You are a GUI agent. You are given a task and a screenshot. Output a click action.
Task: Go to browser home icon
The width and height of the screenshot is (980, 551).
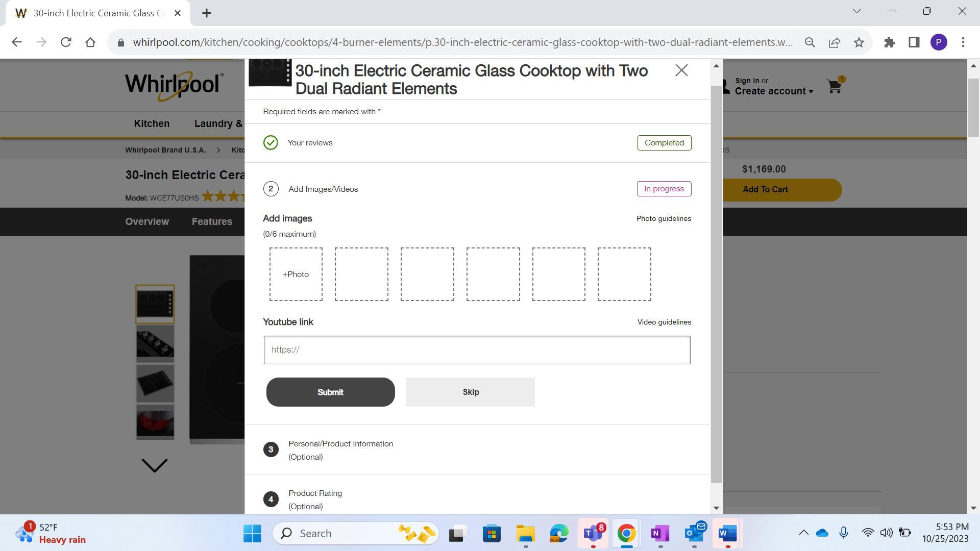click(x=90, y=42)
